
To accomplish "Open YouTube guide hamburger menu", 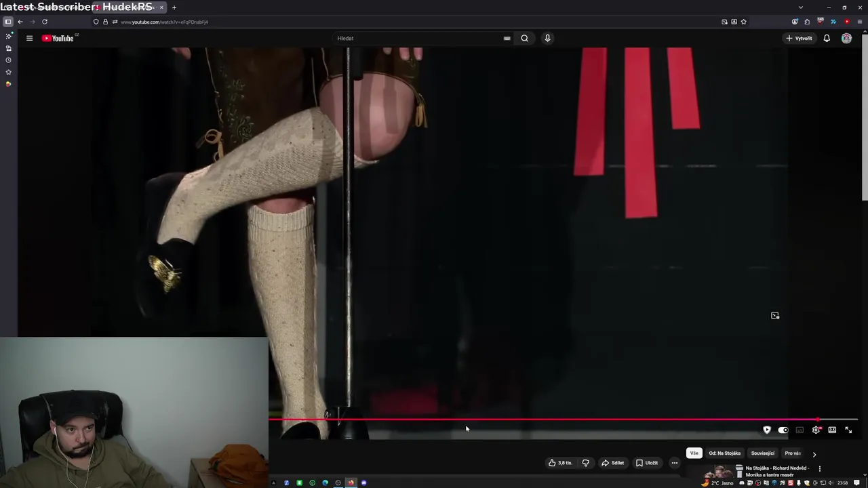I will (29, 38).
